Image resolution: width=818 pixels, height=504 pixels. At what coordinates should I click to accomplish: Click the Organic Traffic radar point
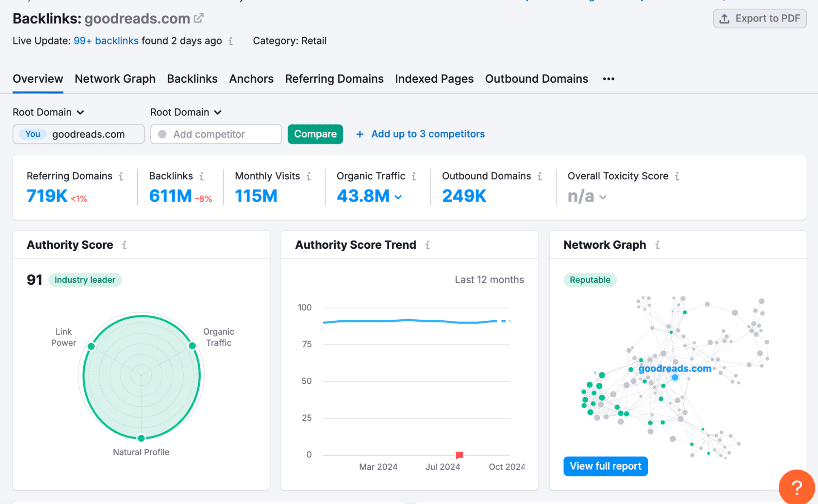(192, 346)
